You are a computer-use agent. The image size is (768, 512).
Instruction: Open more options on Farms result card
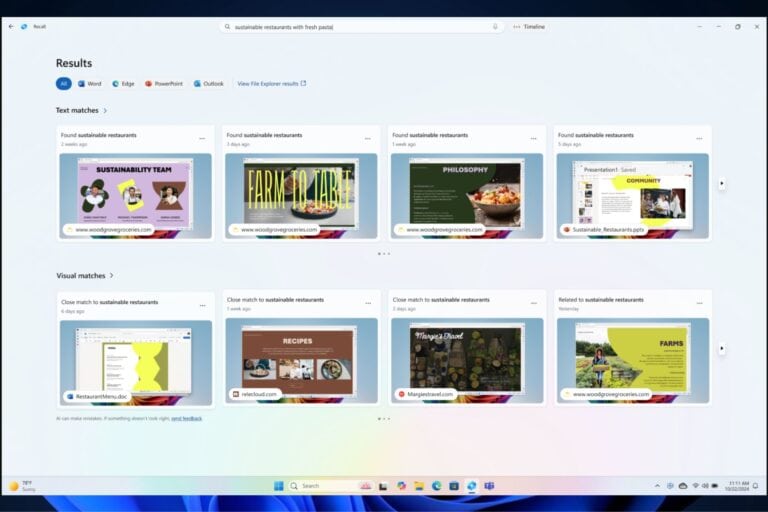click(x=699, y=303)
